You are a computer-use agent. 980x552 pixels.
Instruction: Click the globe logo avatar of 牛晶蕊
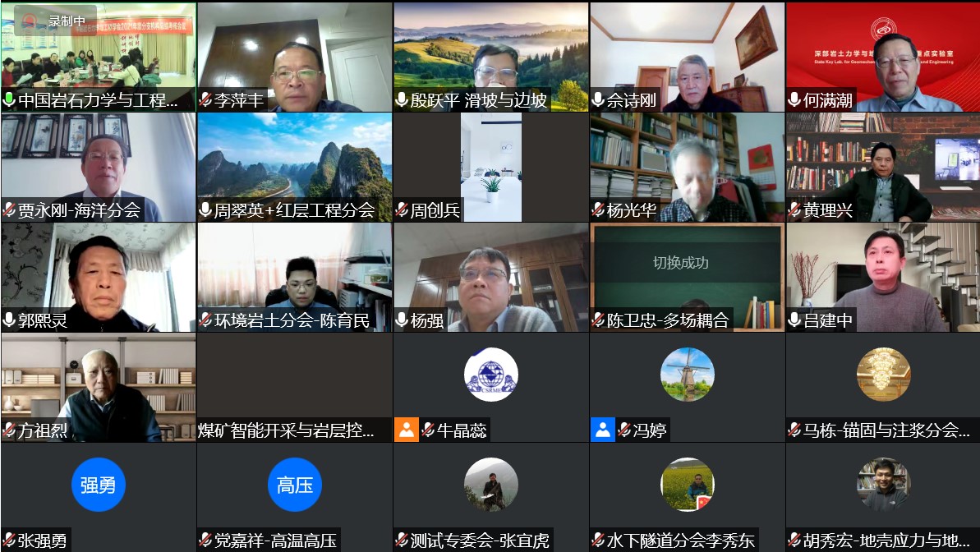tap(490, 375)
